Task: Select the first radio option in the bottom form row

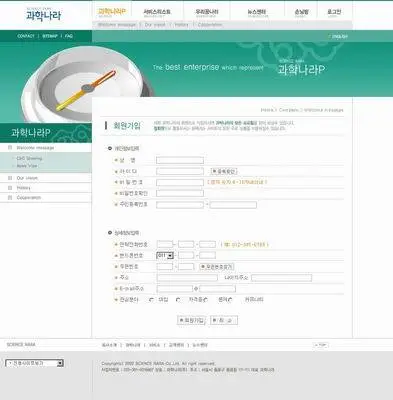Action: pos(152,300)
